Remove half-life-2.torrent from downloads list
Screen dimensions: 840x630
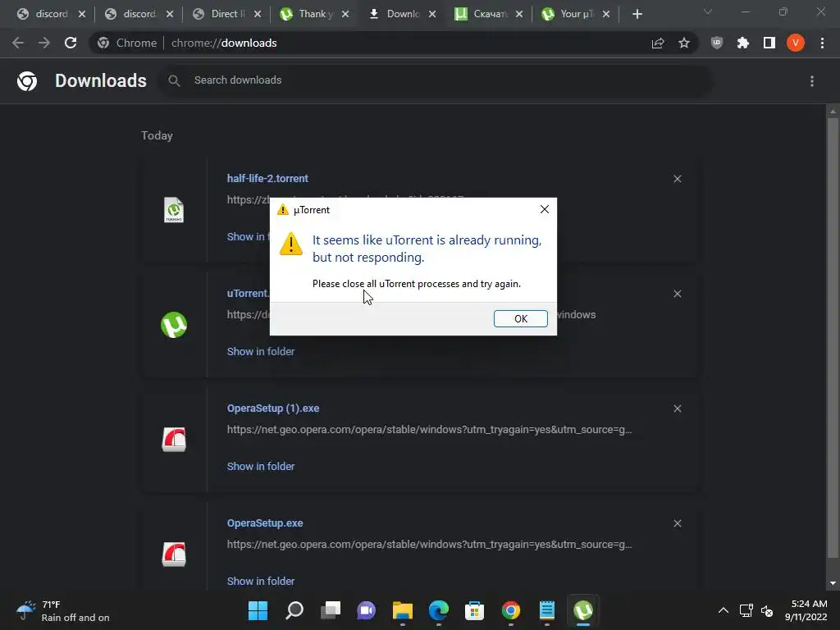click(x=677, y=179)
